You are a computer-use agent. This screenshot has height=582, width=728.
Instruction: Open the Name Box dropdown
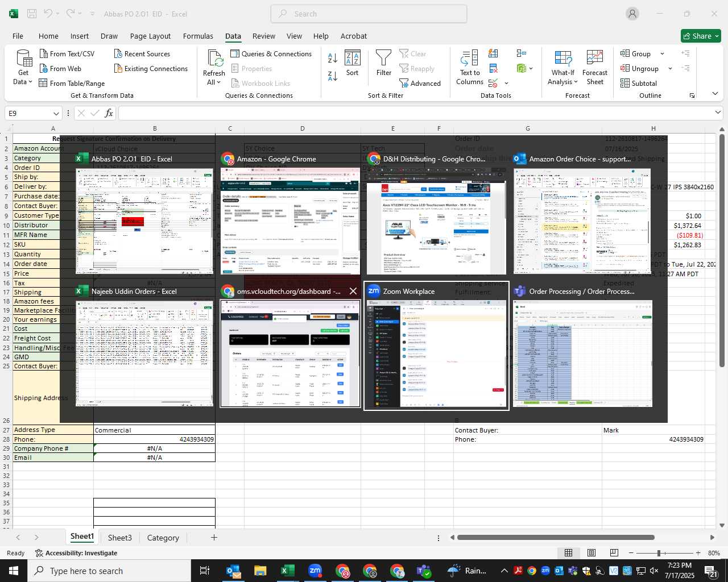56,113
